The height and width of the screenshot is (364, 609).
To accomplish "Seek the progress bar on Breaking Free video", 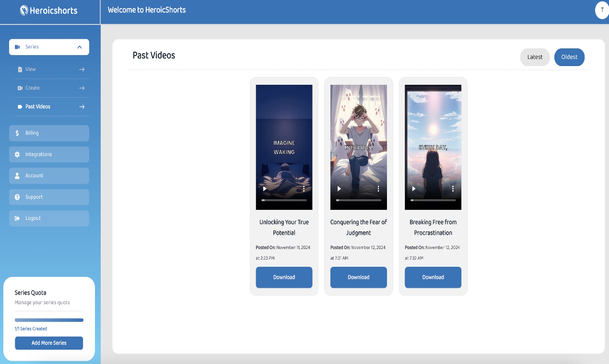I will pos(433,200).
